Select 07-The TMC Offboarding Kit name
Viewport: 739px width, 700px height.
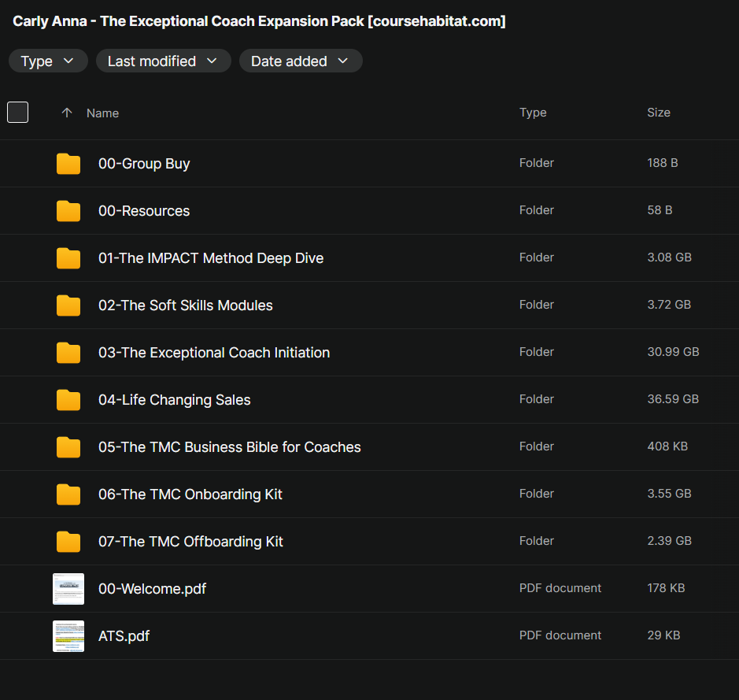click(190, 541)
